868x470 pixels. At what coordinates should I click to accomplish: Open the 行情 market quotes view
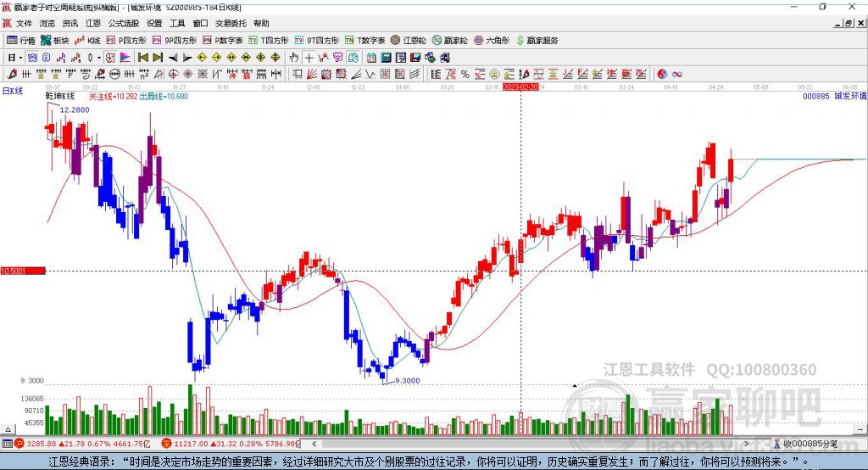click(x=21, y=41)
